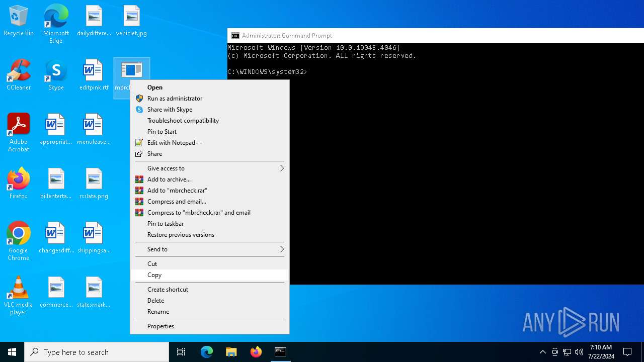This screenshot has height=362, width=644.
Task: Choose Share with Skype
Action: tap(209, 110)
